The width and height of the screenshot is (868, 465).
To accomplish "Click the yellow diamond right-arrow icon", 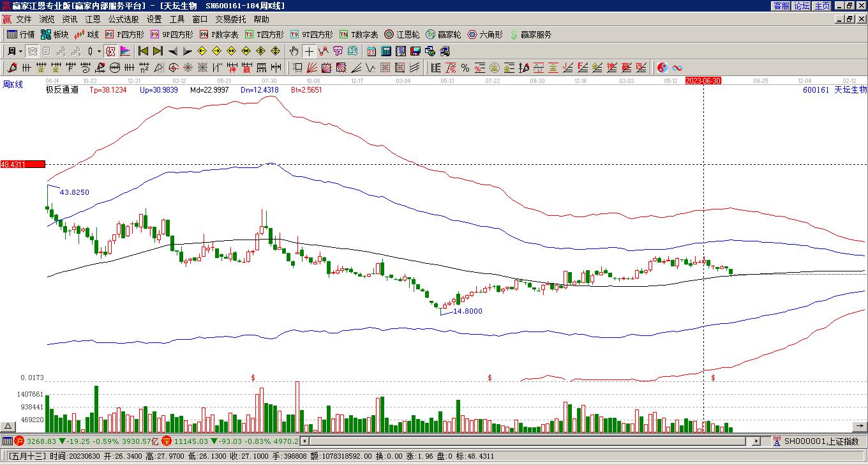I will point(217,51).
